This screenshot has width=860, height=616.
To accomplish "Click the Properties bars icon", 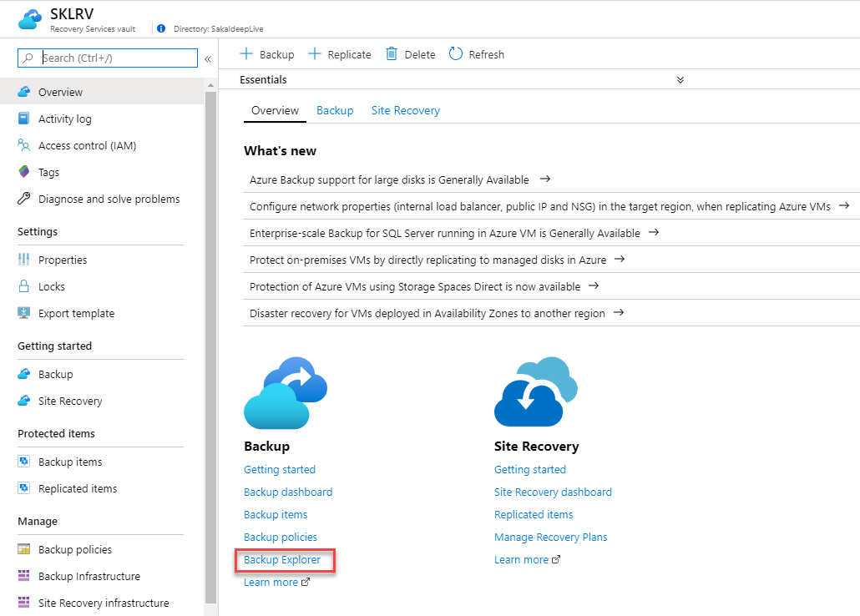I will tap(23, 260).
